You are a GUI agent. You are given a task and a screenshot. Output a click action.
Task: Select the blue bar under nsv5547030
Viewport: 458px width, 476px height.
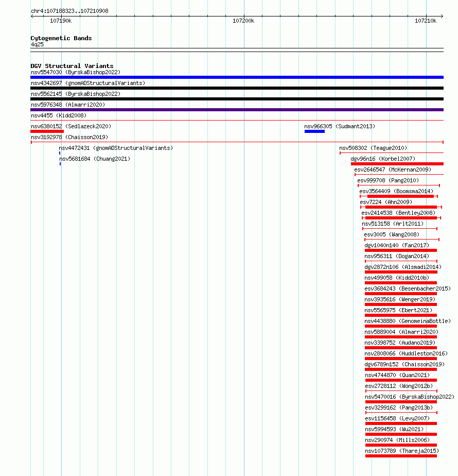pos(237,77)
